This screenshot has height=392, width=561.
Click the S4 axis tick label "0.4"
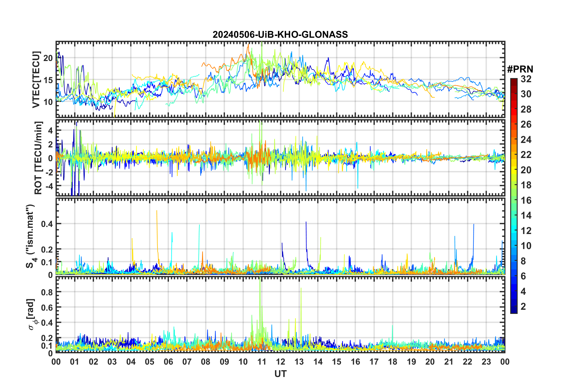(x=47, y=224)
